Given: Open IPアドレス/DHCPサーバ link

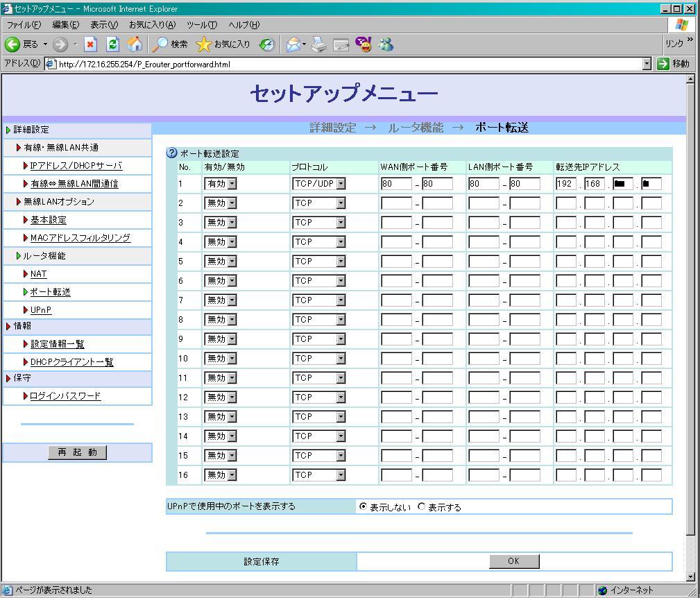Looking at the screenshot, I should pyautogui.click(x=76, y=166).
